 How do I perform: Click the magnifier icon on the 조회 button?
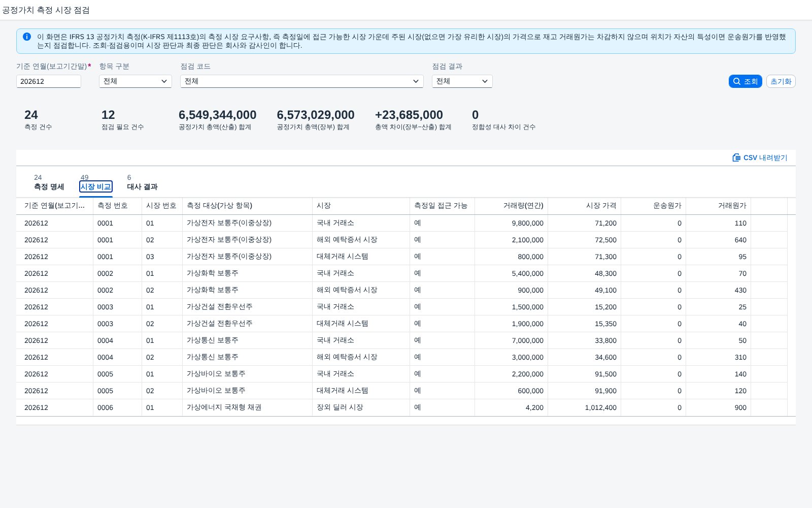tap(737, 81)
